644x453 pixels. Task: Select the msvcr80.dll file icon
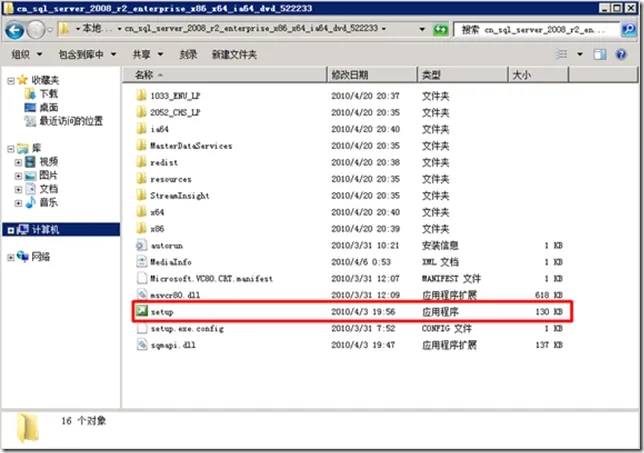click(x=141, y=295)
